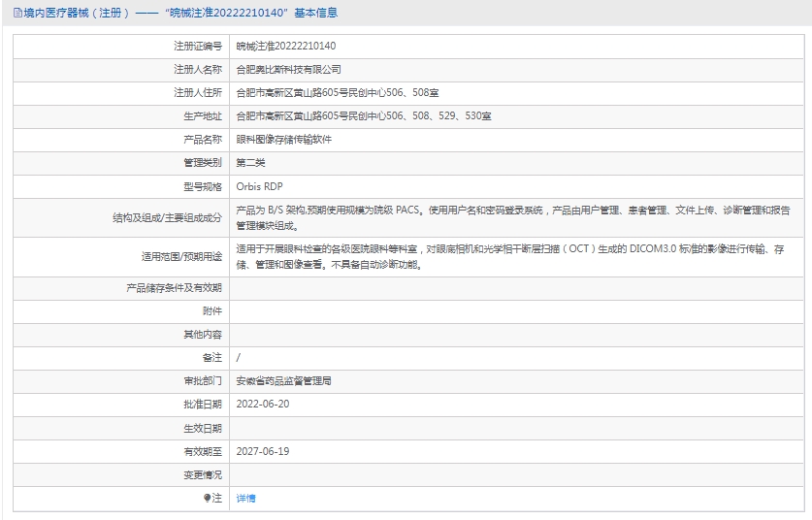Click the 附件 row label

tap(211, 310)
